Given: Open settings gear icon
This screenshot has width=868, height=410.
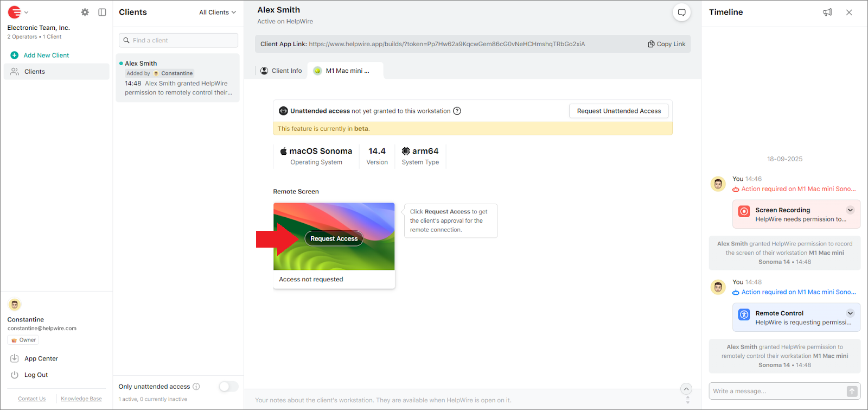Looking at the screenshot, I should tap(85, 12).
